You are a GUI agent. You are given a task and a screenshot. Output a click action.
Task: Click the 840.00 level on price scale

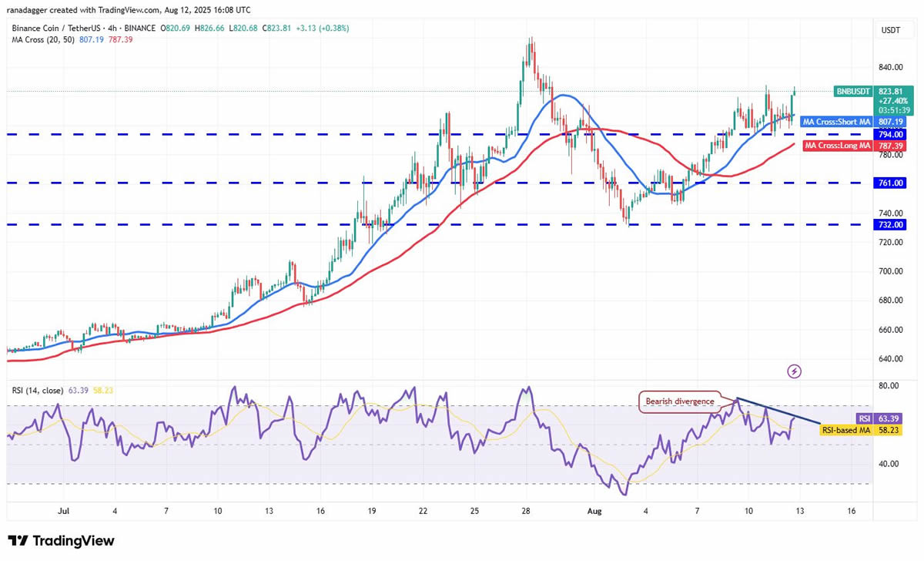[892, 67]
